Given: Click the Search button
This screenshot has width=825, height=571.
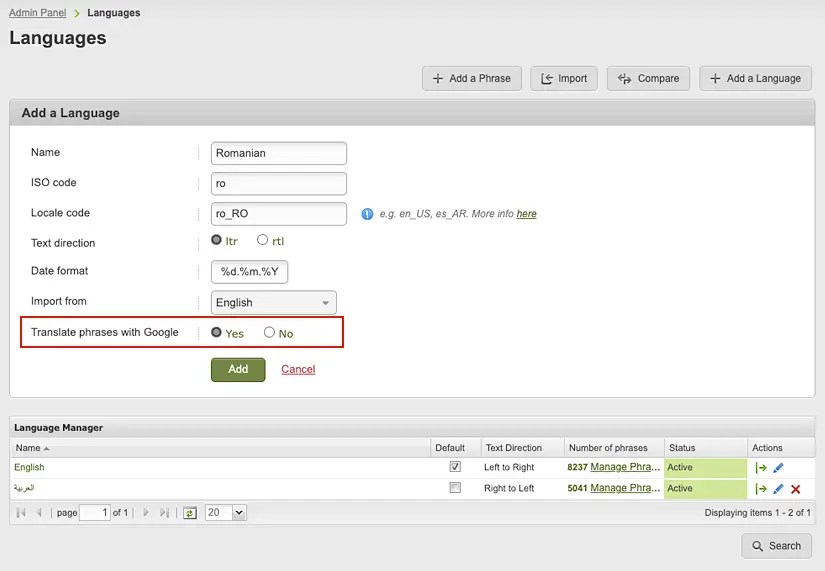Looking at the screenshot, I should click(777, 546).
